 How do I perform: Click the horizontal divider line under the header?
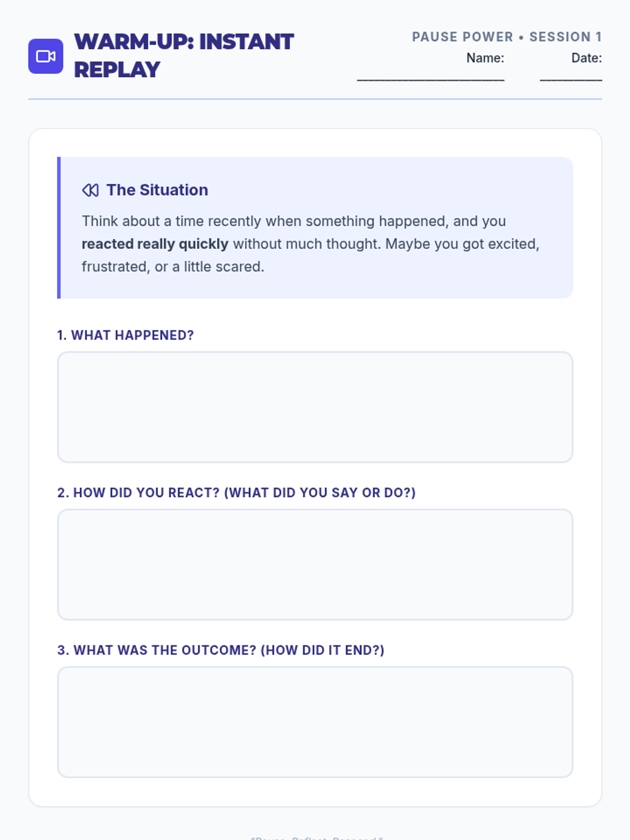(x=315, y=99)
